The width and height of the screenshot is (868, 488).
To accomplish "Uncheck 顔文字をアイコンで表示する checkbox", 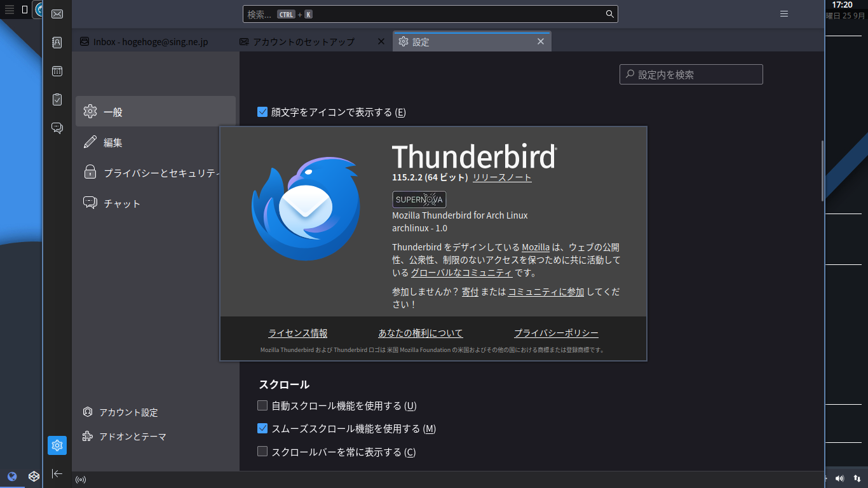I will click(262, 112).
